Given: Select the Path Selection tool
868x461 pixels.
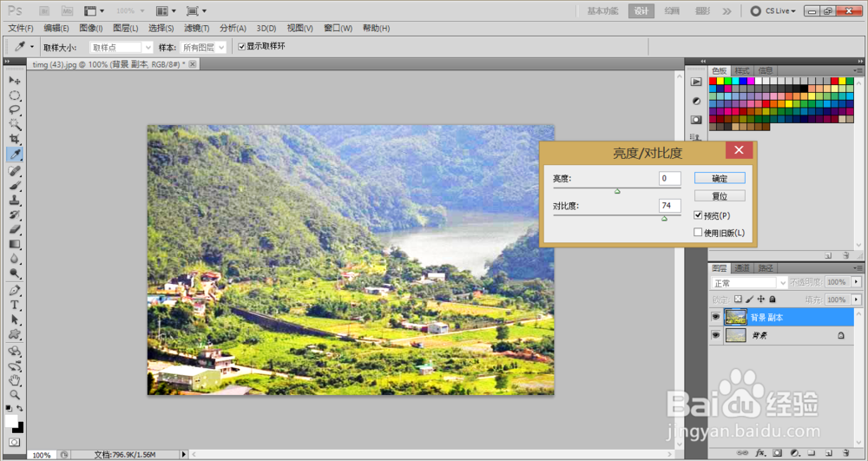Looking at the screenshot, I should coord(15,319).
